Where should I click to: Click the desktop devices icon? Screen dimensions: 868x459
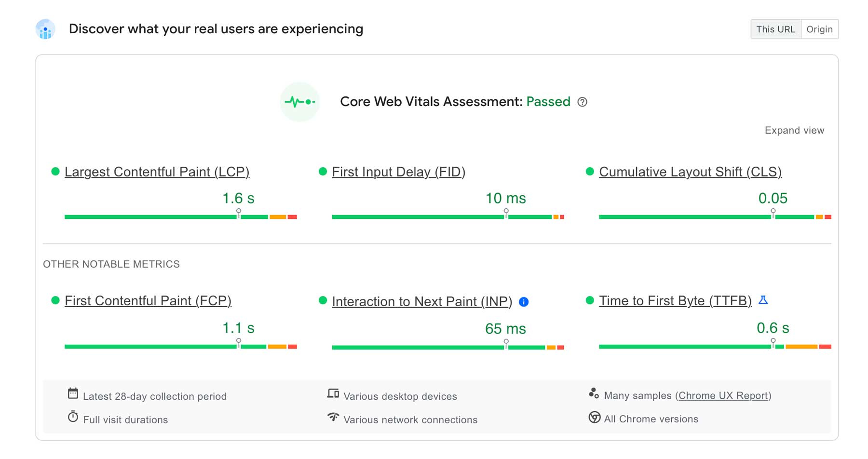332,393
